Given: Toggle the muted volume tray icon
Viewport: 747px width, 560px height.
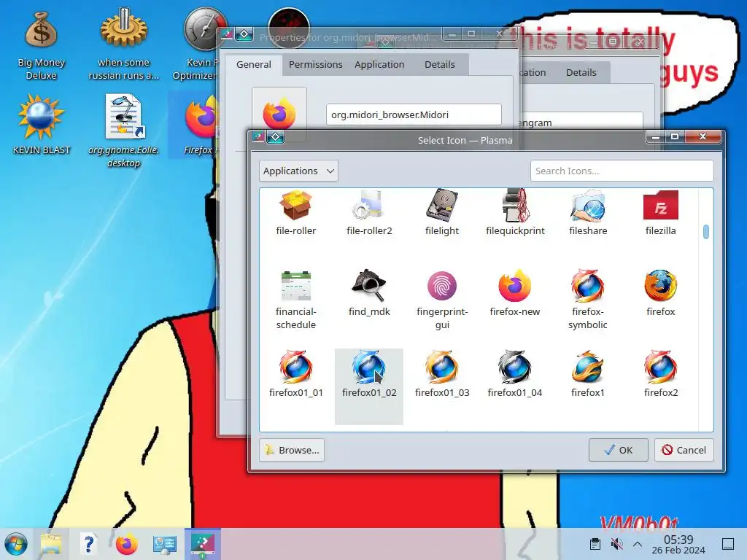Looking at the screenshot, I should (616, 544).
